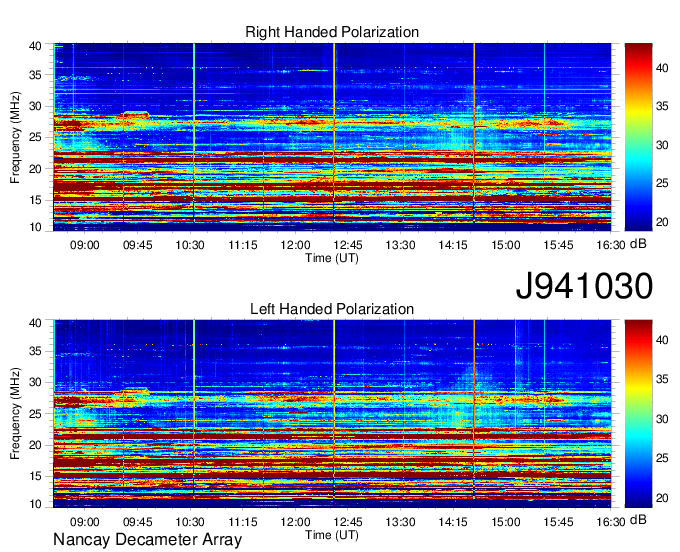Click the 35 frequency tick on bottom plot
Screen dimensions: 680x552
35,351
